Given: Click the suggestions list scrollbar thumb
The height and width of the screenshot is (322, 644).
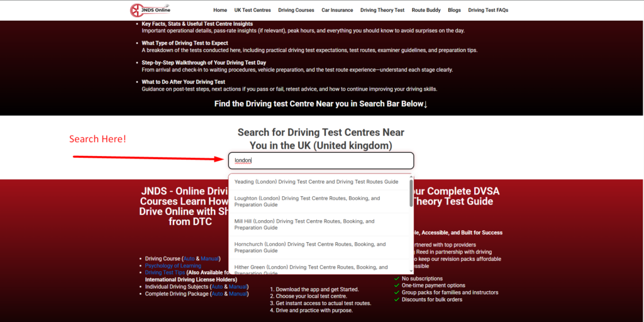Looking at the screenshot, I should click(x=411, y=192).
